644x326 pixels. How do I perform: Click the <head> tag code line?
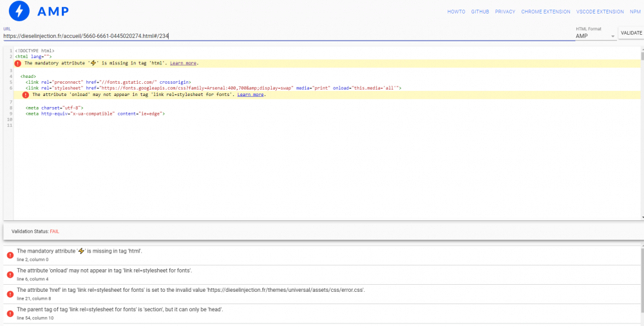[x=28, y=77]
